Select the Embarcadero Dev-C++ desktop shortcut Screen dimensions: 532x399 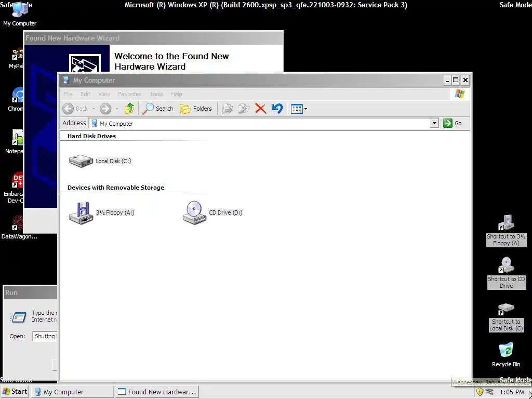(14, 188)
